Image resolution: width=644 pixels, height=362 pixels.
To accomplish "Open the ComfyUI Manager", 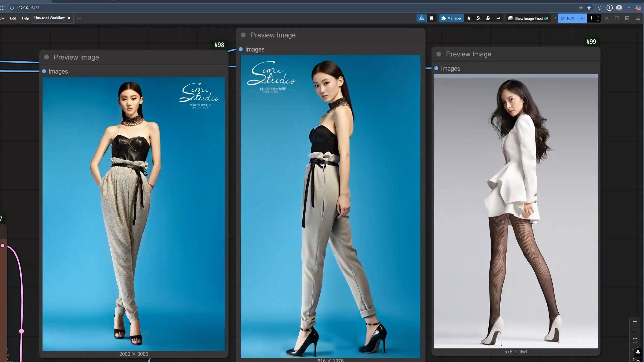I will pyautogui.click(x=451, y=18).
